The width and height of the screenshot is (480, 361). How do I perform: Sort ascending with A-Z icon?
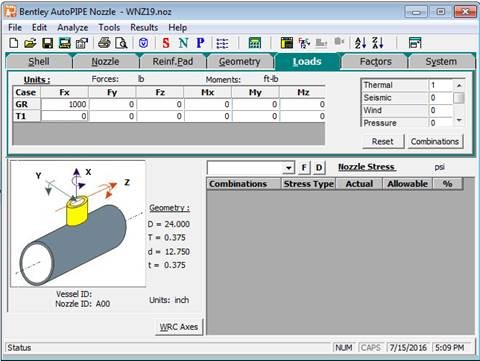360,43
